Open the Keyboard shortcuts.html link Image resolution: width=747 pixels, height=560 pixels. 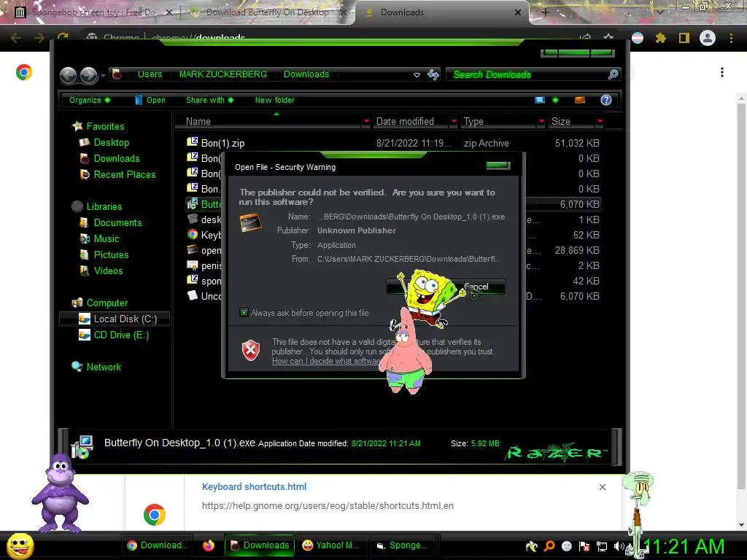pyautogui.click(x=254, y=486)
